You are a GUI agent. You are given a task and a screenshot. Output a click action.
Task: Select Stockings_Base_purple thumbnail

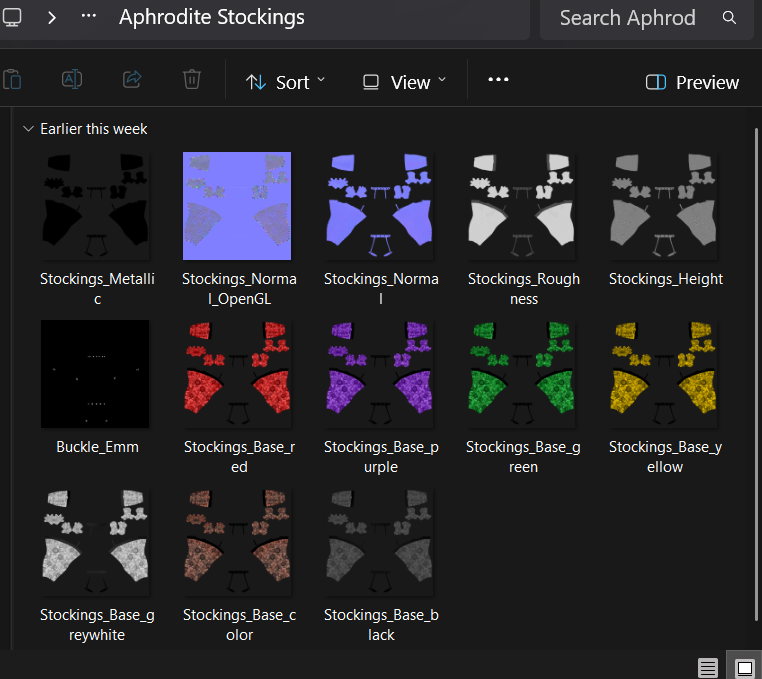(379, 374)
